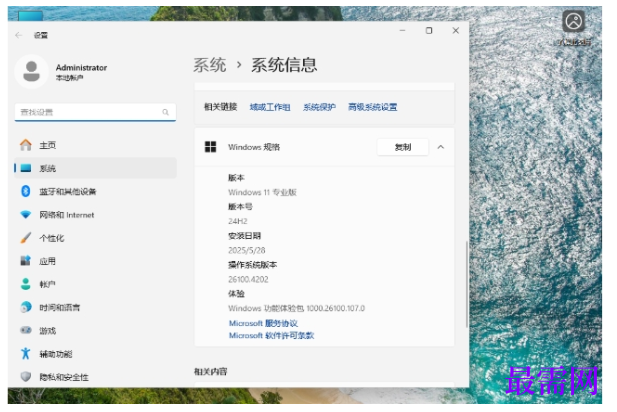Open the 隐私和安全性 shield icon
The width and height of the screenshot is (617, 412).
click(26, 377)
